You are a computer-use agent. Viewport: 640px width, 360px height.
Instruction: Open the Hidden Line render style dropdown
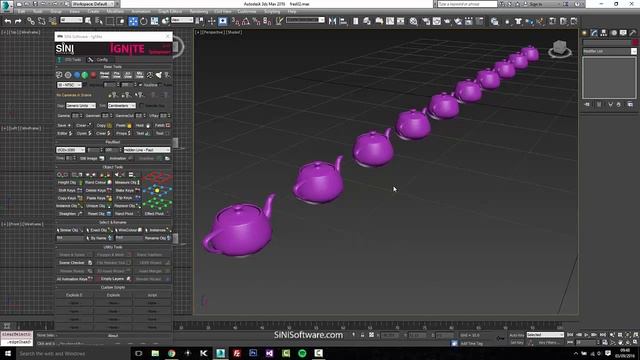[147, 150]
